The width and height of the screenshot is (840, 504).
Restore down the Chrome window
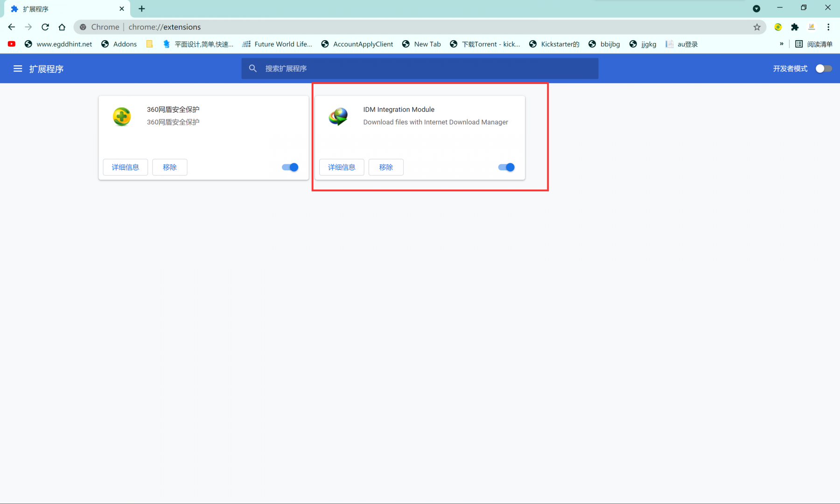[x=804, y=8]
